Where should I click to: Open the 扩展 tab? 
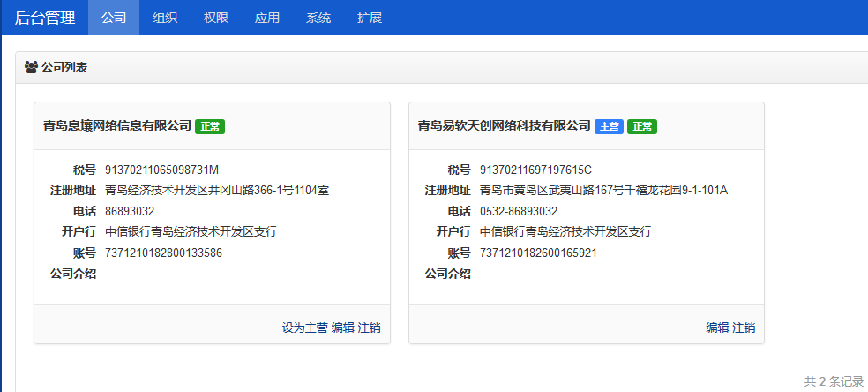coord(370,18)
